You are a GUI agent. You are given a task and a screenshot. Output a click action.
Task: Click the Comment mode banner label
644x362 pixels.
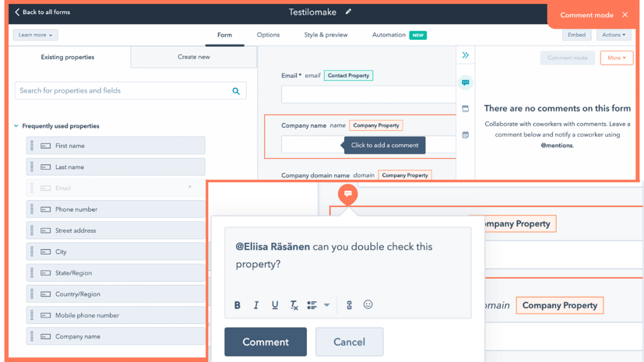pyautogui.click(x=586, y=16)
